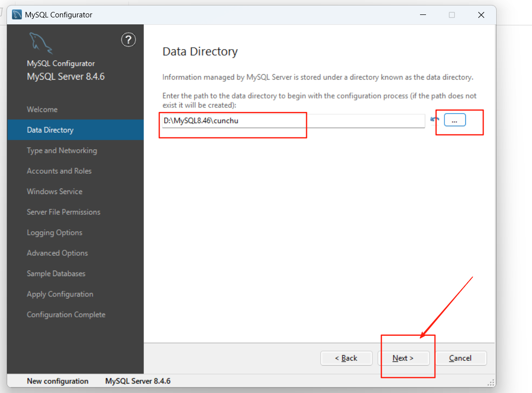Select the Sample Databases step
Image resolution: width=532 pixels, height=393 pixels.
pos(56,274)
